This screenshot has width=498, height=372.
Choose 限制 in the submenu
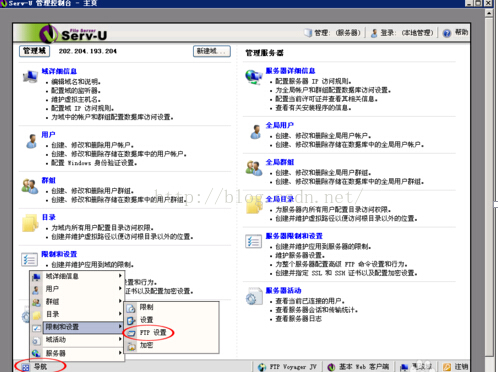[146, 307]
